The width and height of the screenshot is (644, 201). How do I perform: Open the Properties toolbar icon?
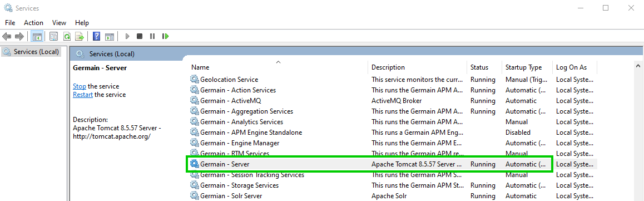54,37
